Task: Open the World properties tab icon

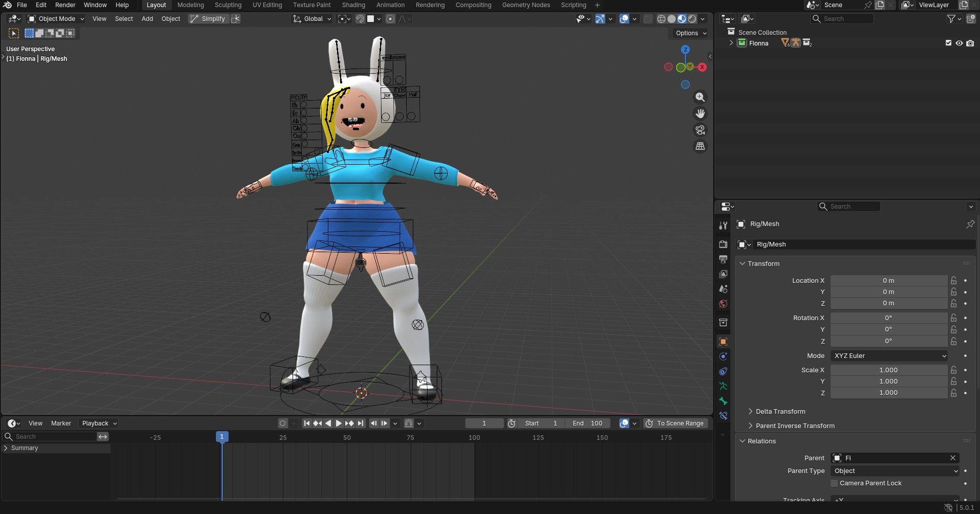Action: (723, 304)
